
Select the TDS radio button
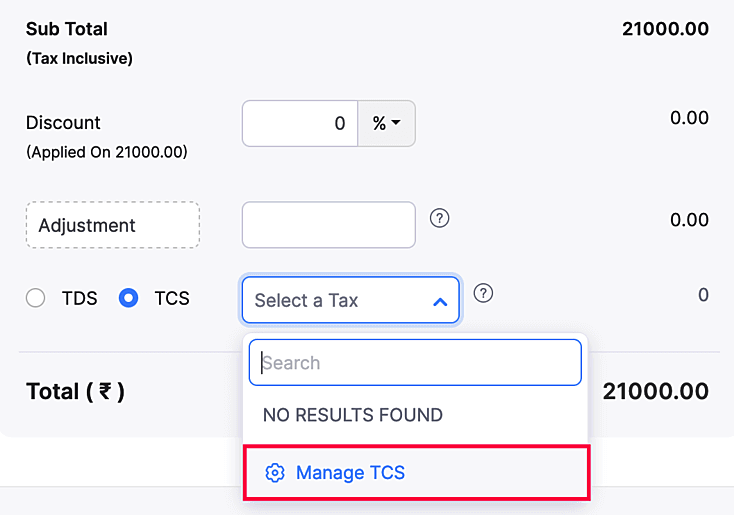tap(36, 298)
